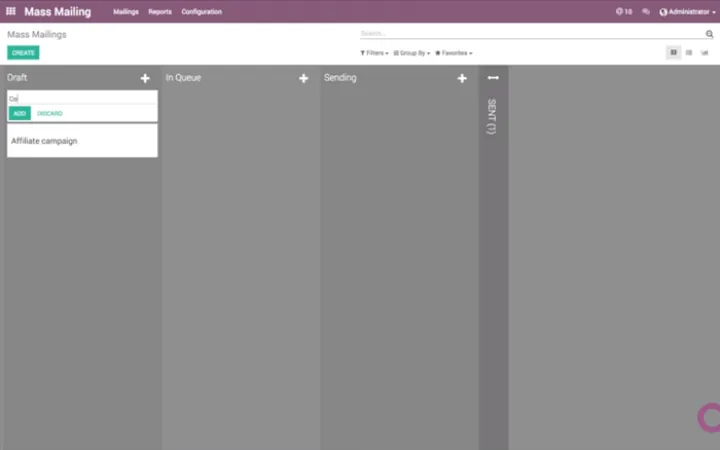Screen dimensions: 720x450
Task: Discard the quick-create card
Action: click(x=50, y=113)
